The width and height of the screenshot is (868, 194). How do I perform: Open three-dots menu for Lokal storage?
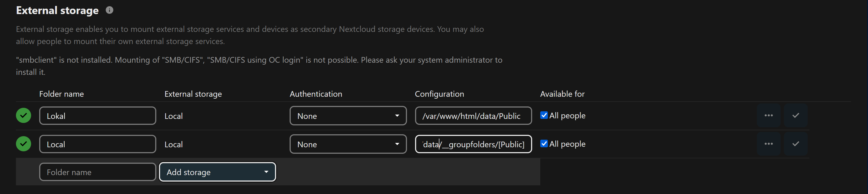(x=768, y=116)
